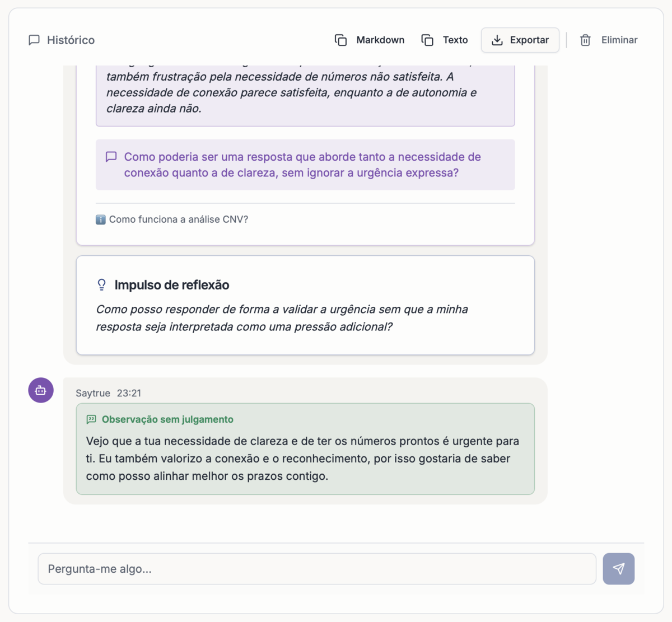
Task: Click the blue info icon near CNV
Action: pos(101,219)
